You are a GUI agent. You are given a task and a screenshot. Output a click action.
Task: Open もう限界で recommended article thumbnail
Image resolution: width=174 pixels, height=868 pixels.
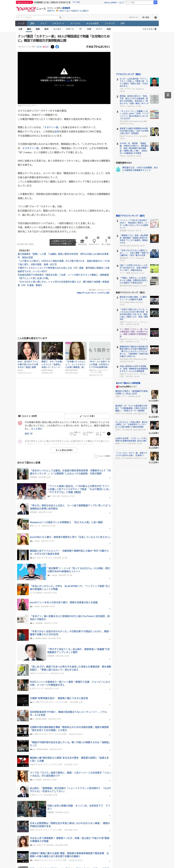(x=99, y=351)
